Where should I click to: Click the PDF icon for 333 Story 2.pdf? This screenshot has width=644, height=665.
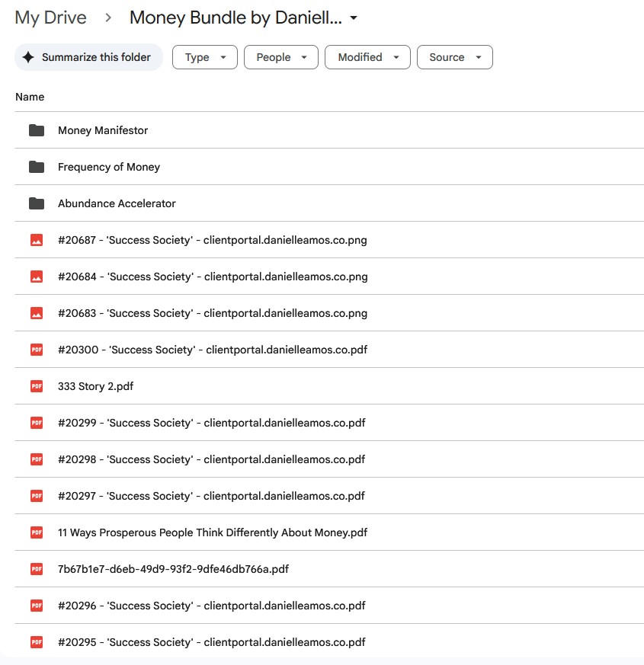click(37, 386)
